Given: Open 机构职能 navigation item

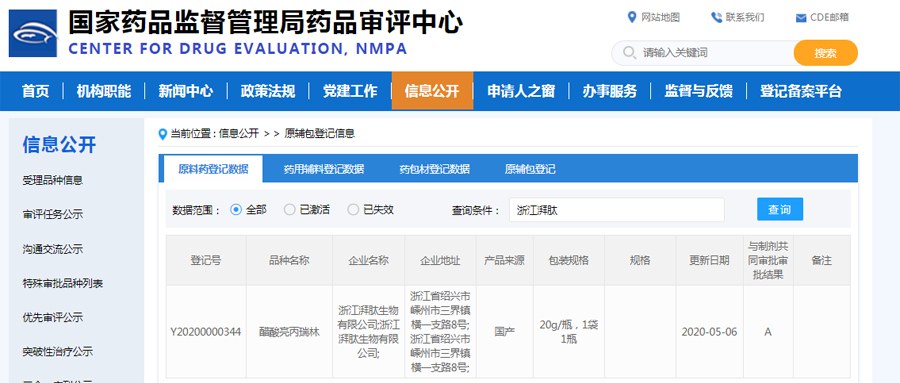Looking at the screenshot, I should (104, 91).
